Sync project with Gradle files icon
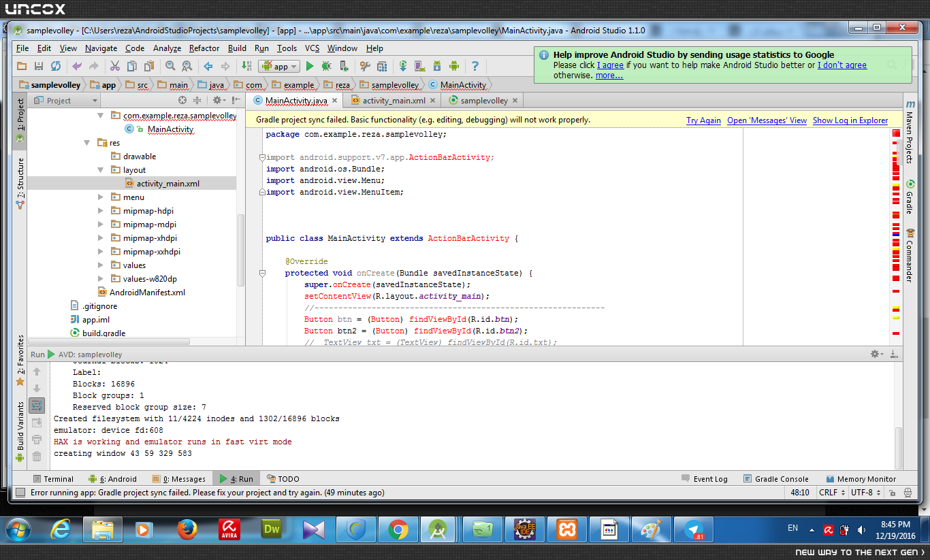Image resolution: width=930 pixels, height=560 pixels. pos(403,66)
